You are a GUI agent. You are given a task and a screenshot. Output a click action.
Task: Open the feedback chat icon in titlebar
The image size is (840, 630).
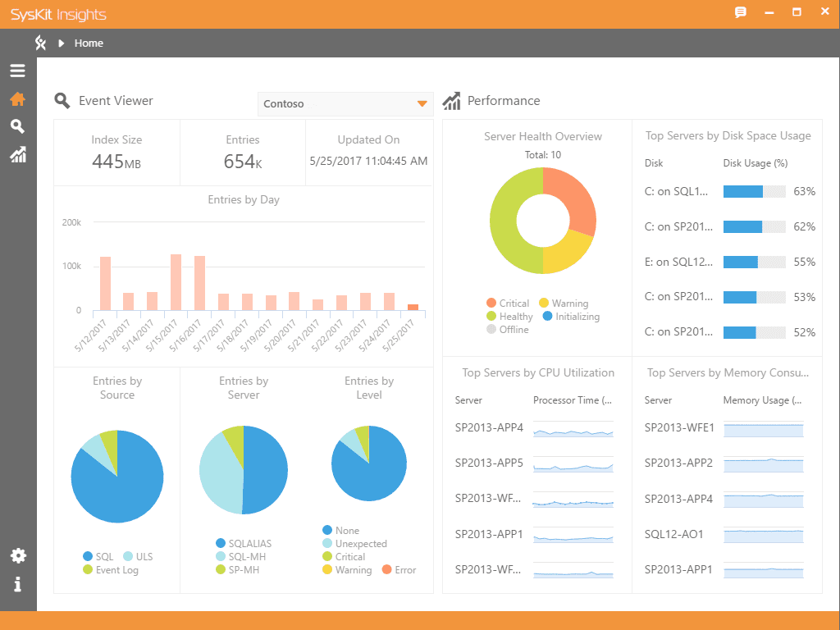click(740, 12)
